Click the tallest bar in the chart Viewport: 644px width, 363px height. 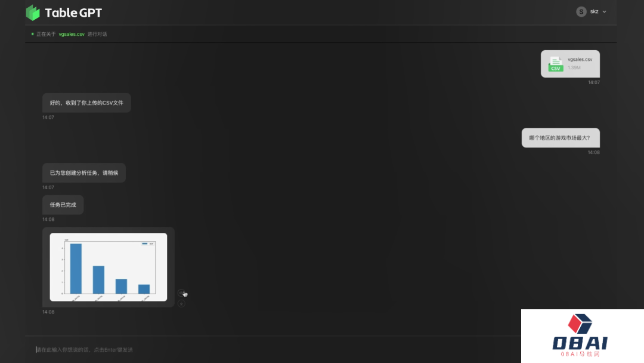coord(76,269)
